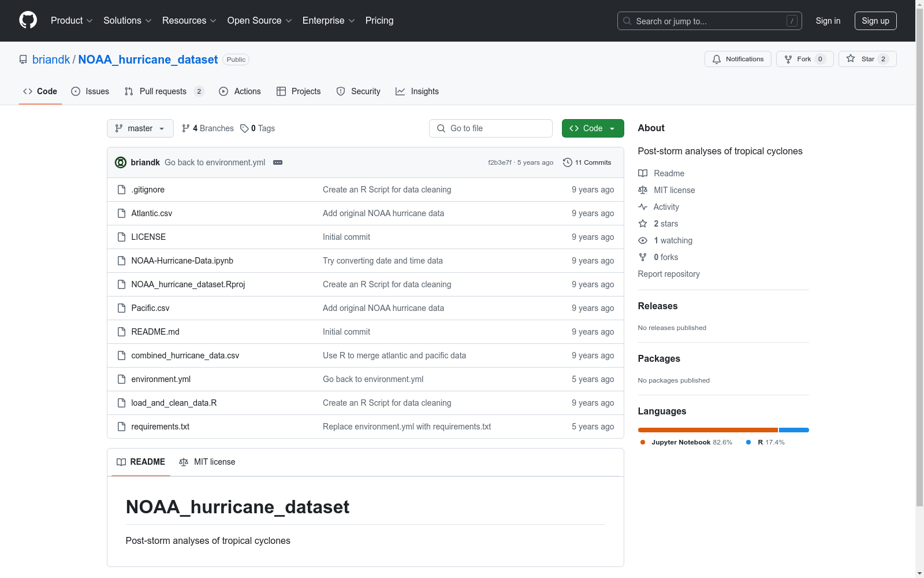Open the Resources dropdown menu

pyautogui.click(x=189, y=21)
